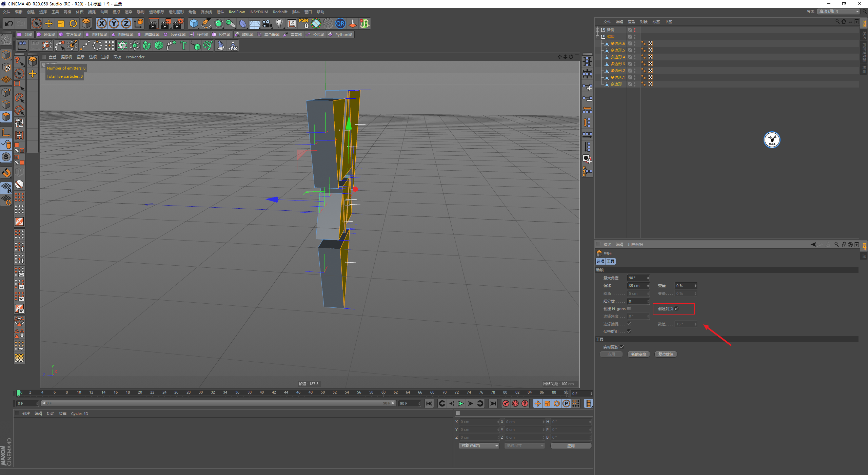Click the 偏移 35 cm input field
Viewport: 868px width, 475px height.
point(637,286)
